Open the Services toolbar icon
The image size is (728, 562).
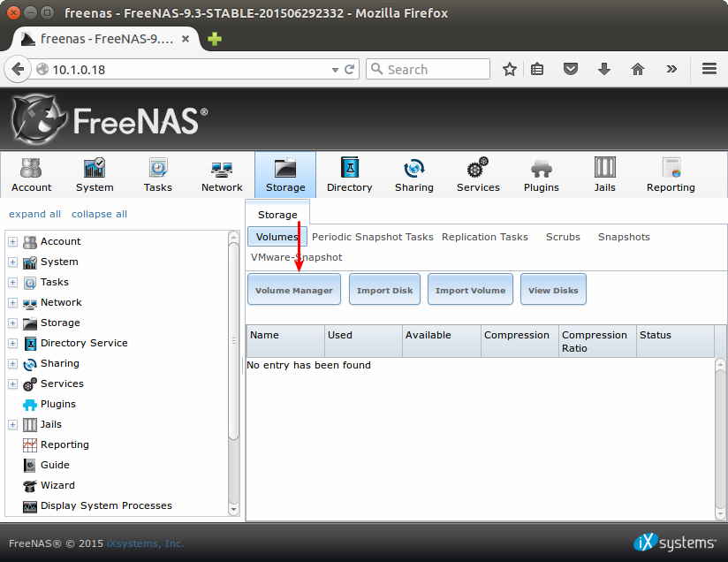(x=478, y=175)
